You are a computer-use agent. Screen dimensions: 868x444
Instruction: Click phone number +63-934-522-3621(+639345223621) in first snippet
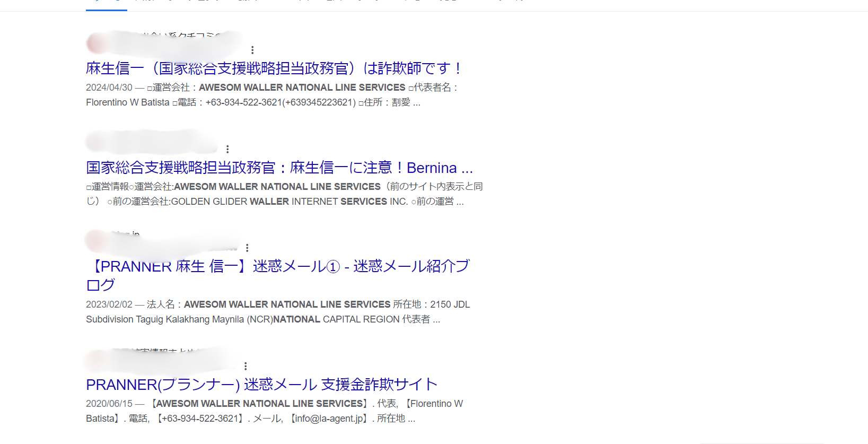pos(280,102)
